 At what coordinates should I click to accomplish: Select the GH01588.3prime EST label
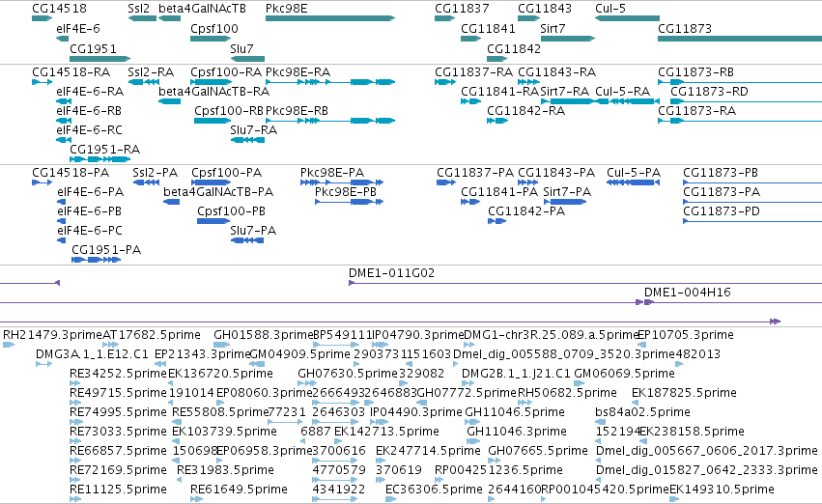pyautogui.click(x=263, y=335)
